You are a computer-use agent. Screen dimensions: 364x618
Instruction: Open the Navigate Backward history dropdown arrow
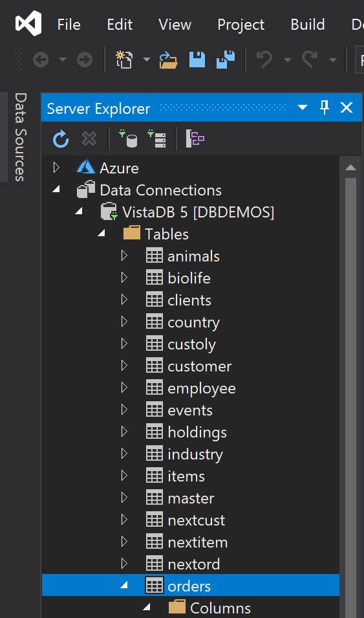(x=62, y=60)
